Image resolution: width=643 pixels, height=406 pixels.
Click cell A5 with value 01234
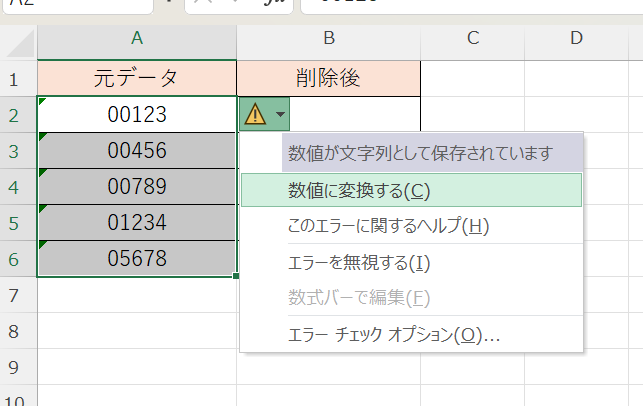(x=137, y=222)
